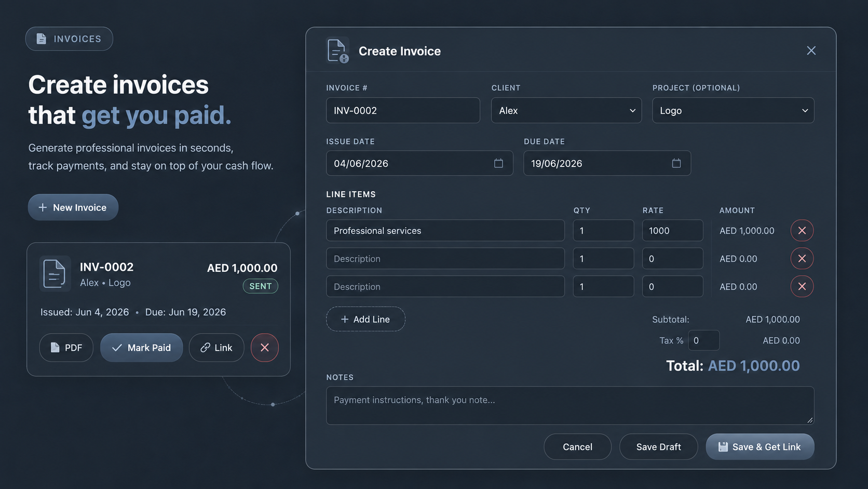
Task: Click the LINE ITEMS section heading
Action: (351, 194)
